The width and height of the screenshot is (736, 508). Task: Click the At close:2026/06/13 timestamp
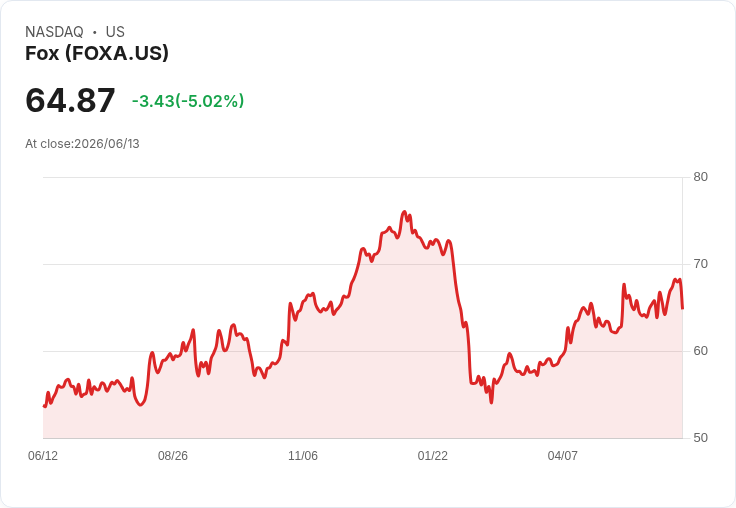[x=82, y=144]
